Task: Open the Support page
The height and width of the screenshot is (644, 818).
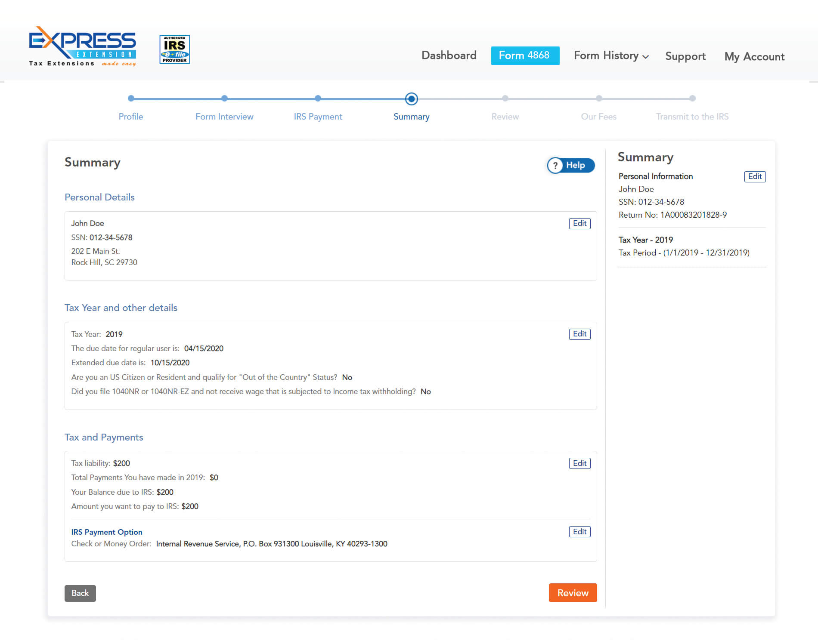Action: point(685,56)
